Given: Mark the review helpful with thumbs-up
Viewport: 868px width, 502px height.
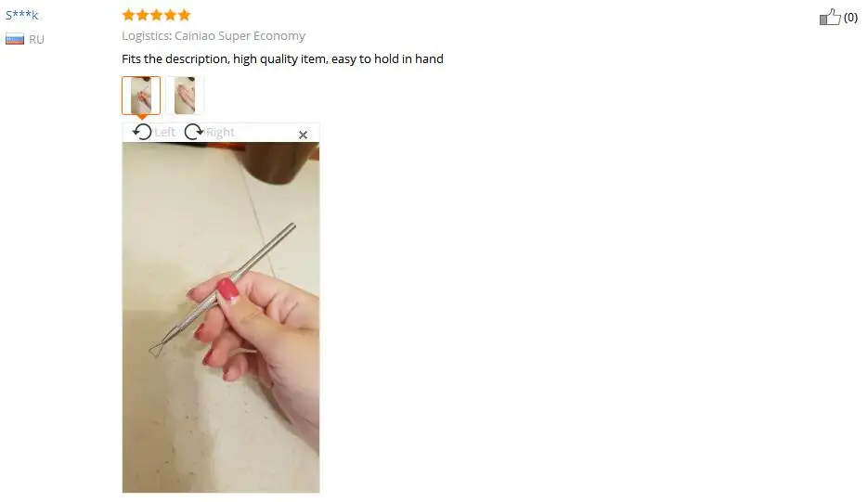Looking at the screenshot, I should [830, 17].
